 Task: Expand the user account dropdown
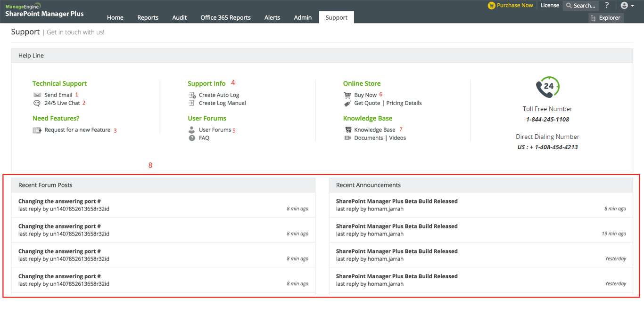pos(627,6)
